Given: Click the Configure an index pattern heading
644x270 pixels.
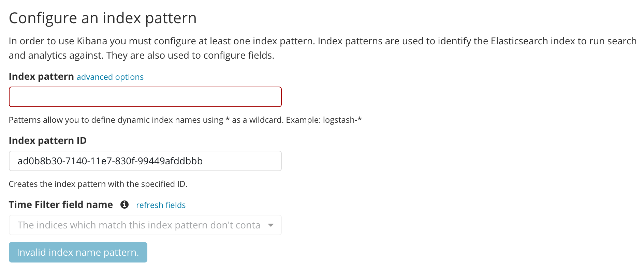Looking at the screenshot, I should click(103, 18).
